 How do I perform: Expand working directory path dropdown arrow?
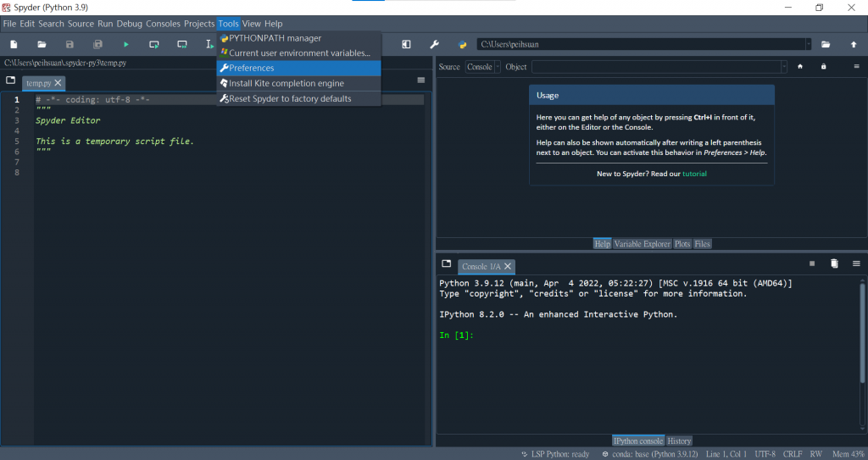808,44
